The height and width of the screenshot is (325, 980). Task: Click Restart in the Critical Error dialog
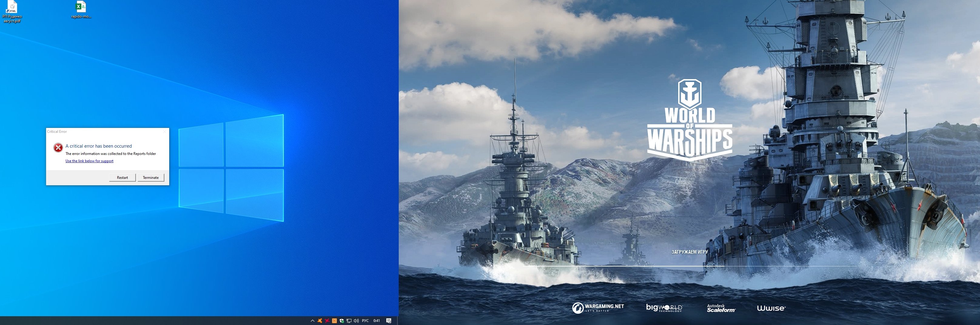point(122,177)
